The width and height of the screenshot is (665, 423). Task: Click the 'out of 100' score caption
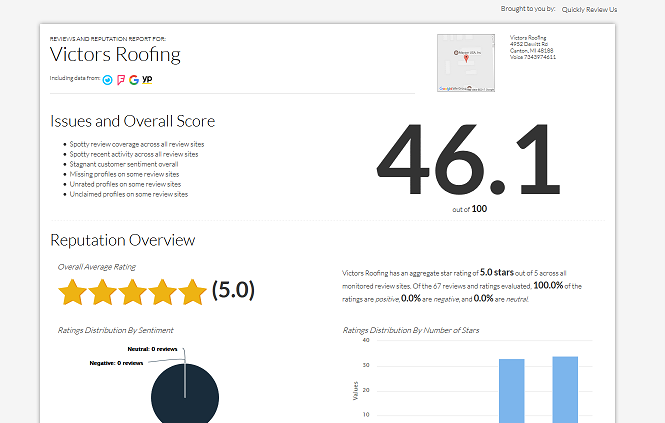click(469, 209)
